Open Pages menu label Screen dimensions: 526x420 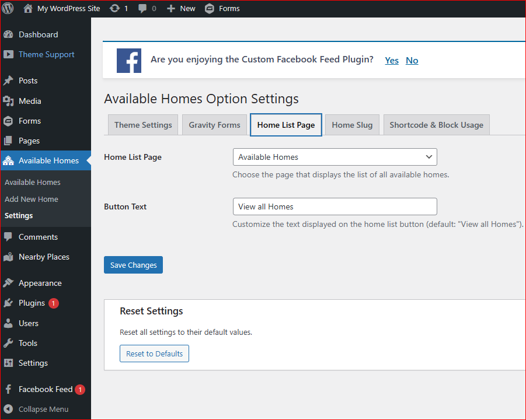(x=29, y=141)
